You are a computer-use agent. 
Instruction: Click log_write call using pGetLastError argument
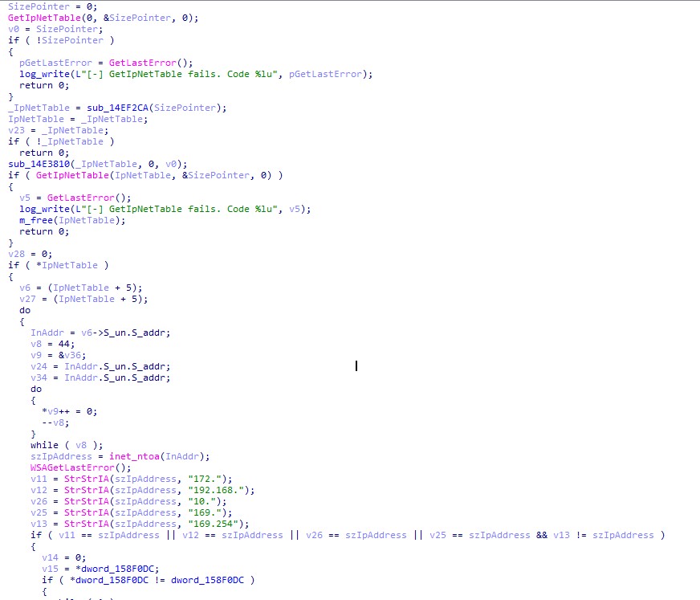(x=47, y=74)
